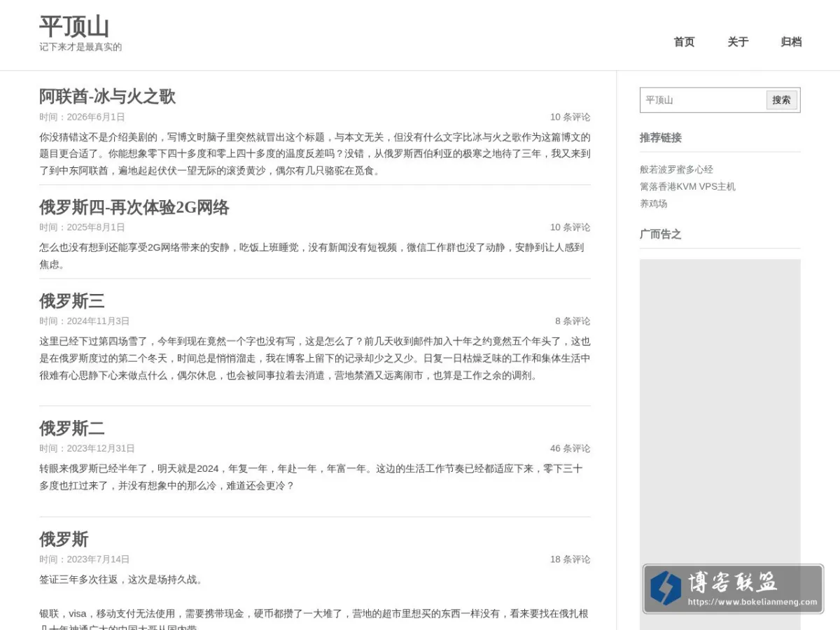Screen dimensions: 840x630
Task: Click the tagline 记下来才是最真实的
Action: (x=80, y=47)
